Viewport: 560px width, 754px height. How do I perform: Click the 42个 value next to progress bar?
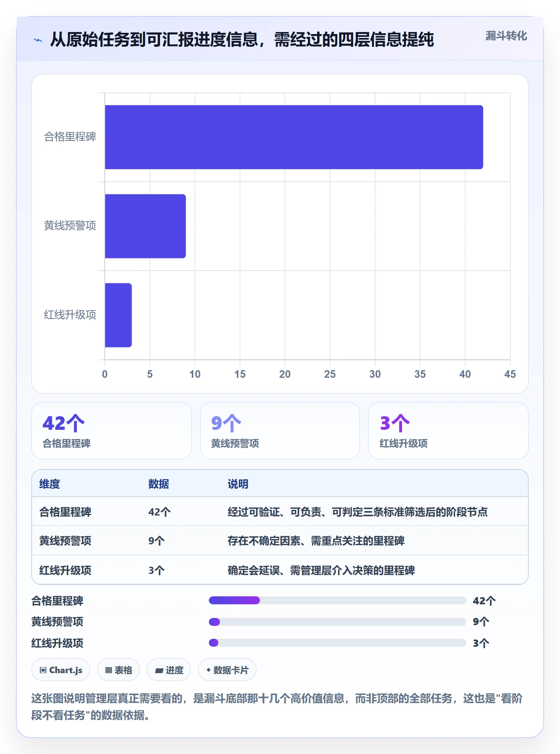[484, 601]
